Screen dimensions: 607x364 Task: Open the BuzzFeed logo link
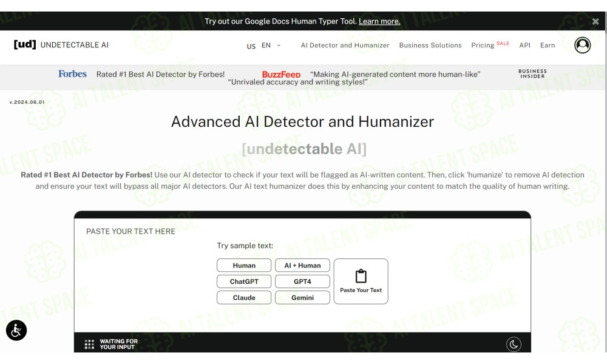coord(282,74)
